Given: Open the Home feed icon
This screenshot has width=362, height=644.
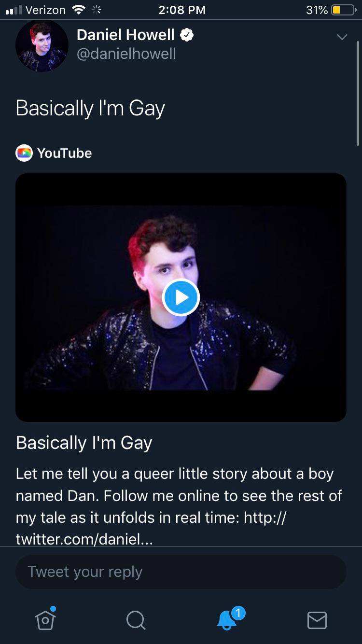Looking at the screenshot, I should point(45,621).
